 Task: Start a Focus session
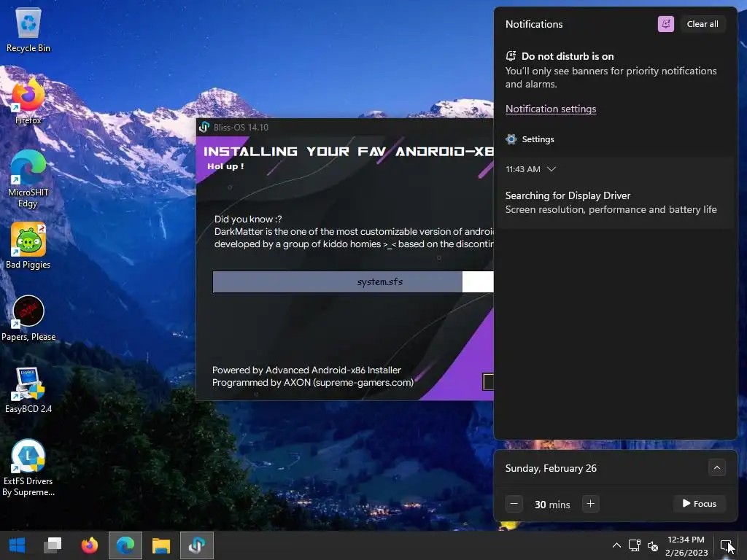pos(699,504)
